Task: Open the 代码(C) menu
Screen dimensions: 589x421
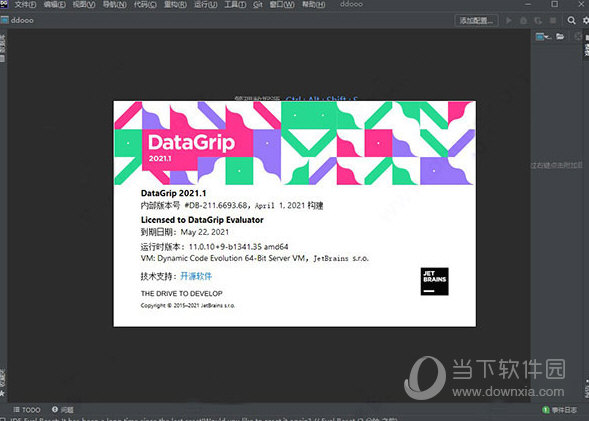Action: click(145, 5)
